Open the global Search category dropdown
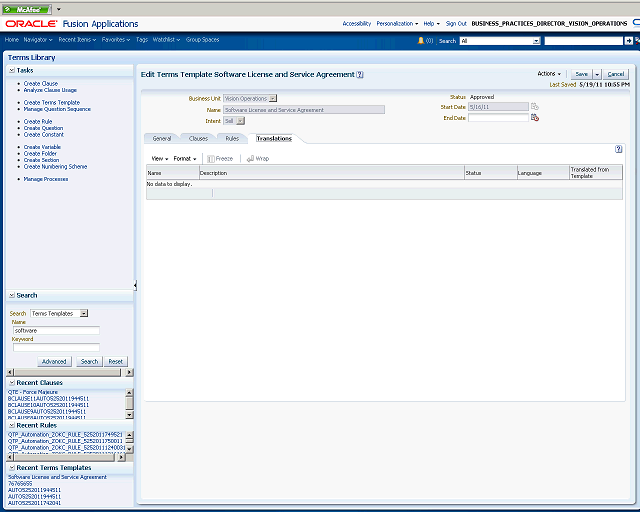Image resolution: width=640 pixels, height=512 pixels. [536, 41]
